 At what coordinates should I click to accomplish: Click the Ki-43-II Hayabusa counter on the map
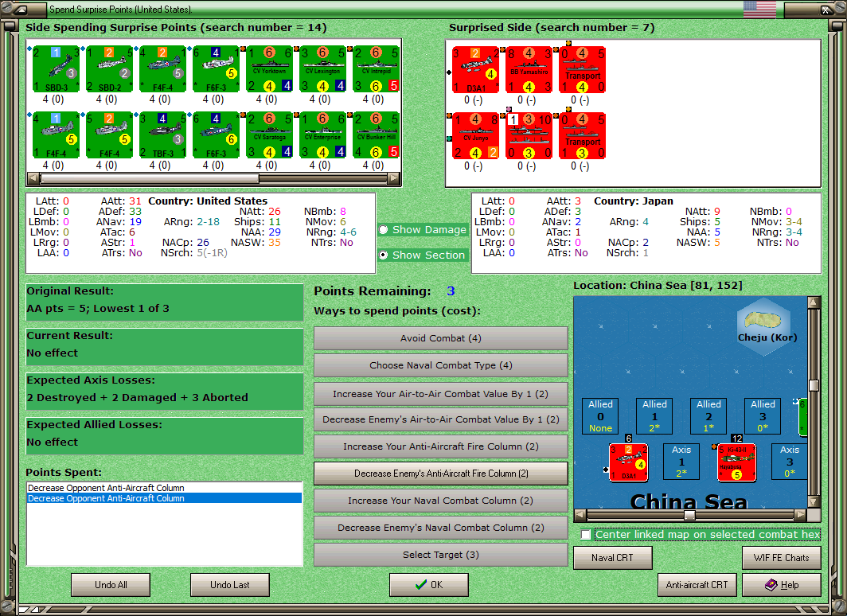pyautogui.click(x=737, y=462)
